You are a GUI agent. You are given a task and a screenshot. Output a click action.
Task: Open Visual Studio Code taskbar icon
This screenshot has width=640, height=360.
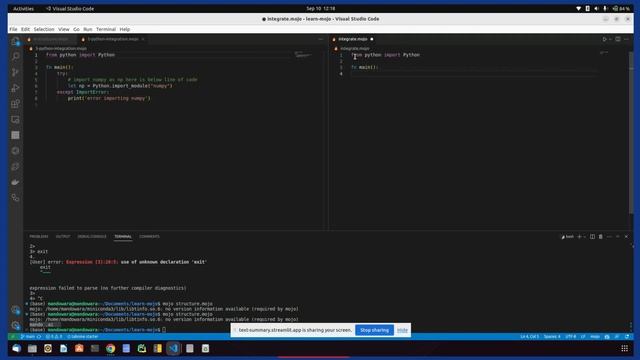(173, 348)
